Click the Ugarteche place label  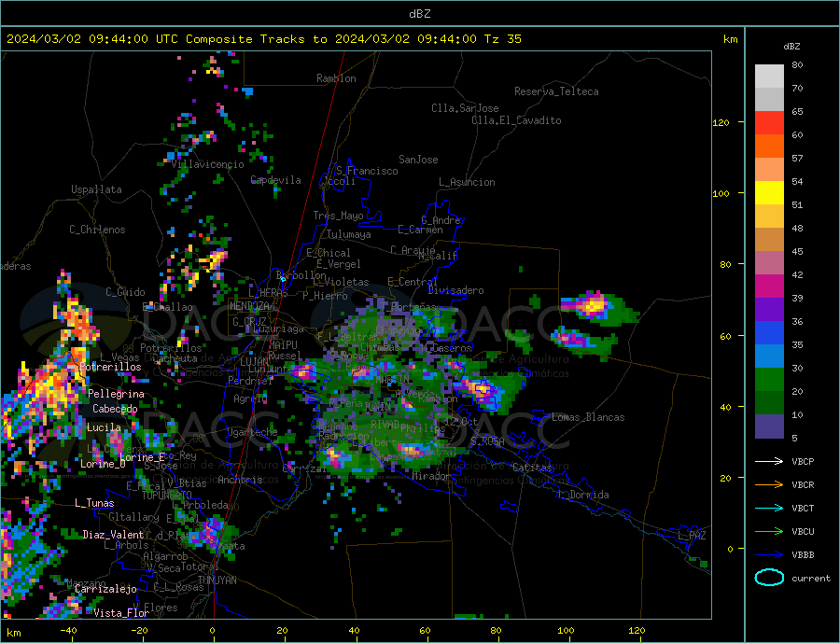coord(252,432)
